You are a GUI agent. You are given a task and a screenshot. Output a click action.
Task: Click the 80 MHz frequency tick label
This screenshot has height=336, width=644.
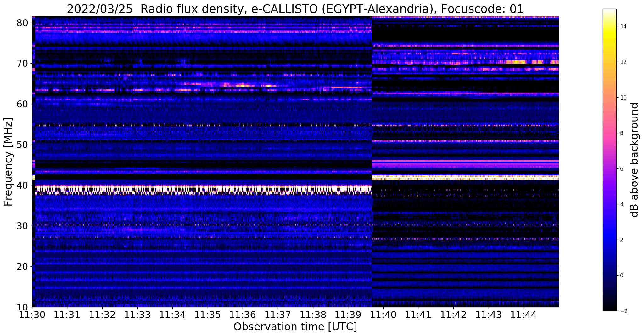pyautogui.click(x=23, y=23)
